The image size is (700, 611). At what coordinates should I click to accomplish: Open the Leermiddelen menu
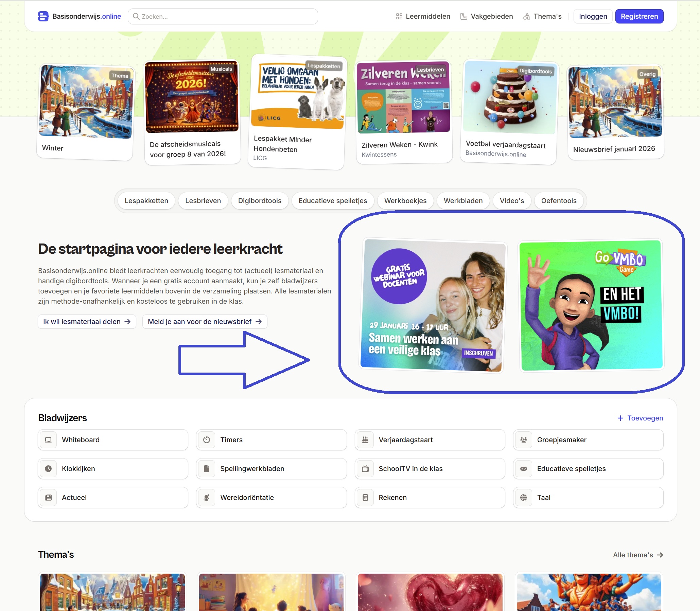[423, 16]
